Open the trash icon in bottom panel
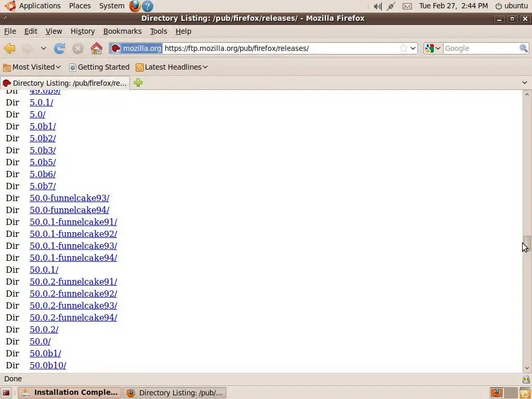 [x=525, y=393]
